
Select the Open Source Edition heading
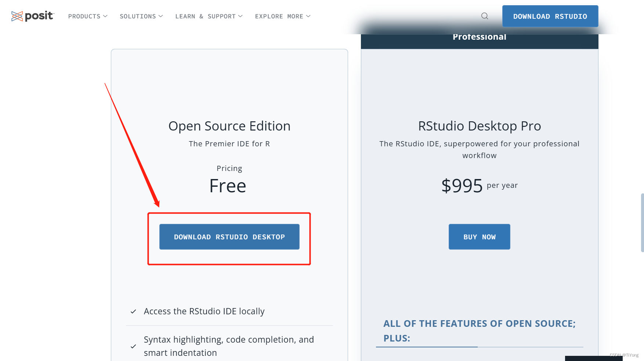click(229, 126)
